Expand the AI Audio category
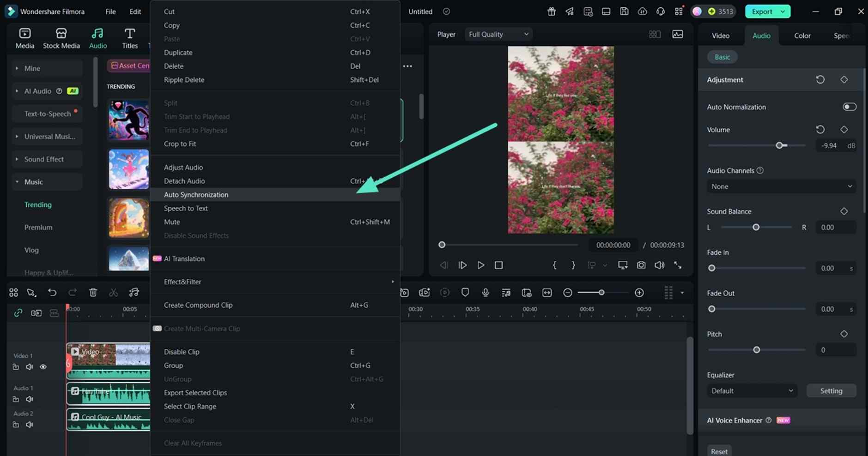Viewport: 868px width, 456px height. click(x=17, y=91)
